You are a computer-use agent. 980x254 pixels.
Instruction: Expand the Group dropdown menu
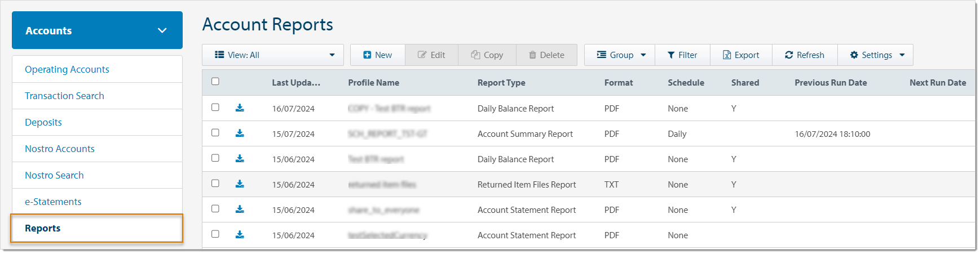tap(620, 55)
